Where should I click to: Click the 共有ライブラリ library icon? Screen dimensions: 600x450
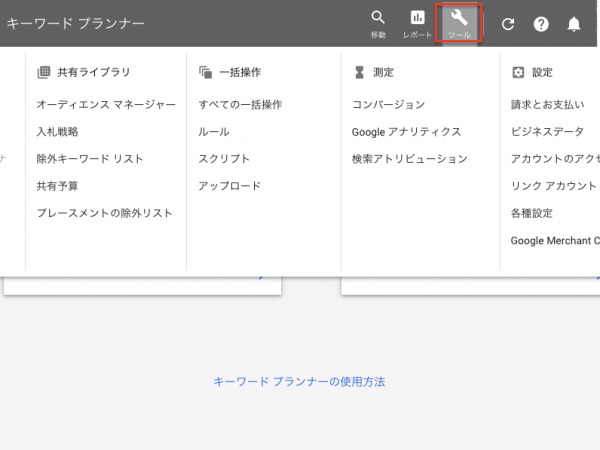click(44, 72)
